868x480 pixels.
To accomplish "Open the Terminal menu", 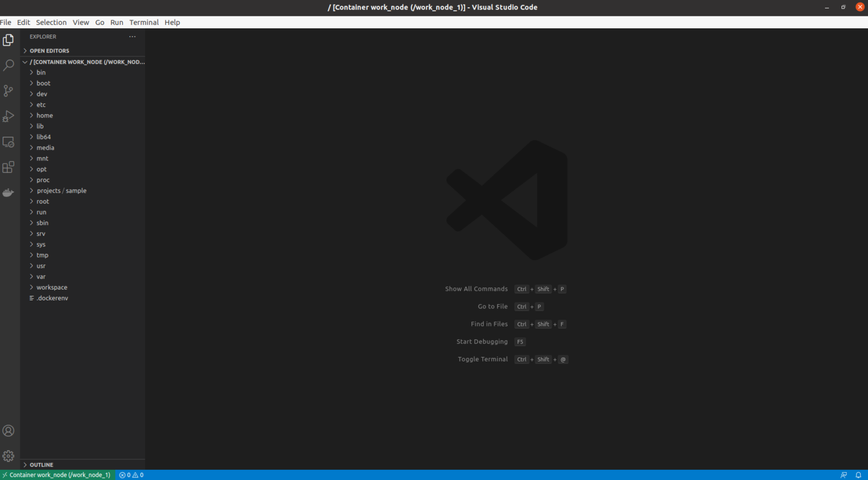I will [x=144, y=22].
